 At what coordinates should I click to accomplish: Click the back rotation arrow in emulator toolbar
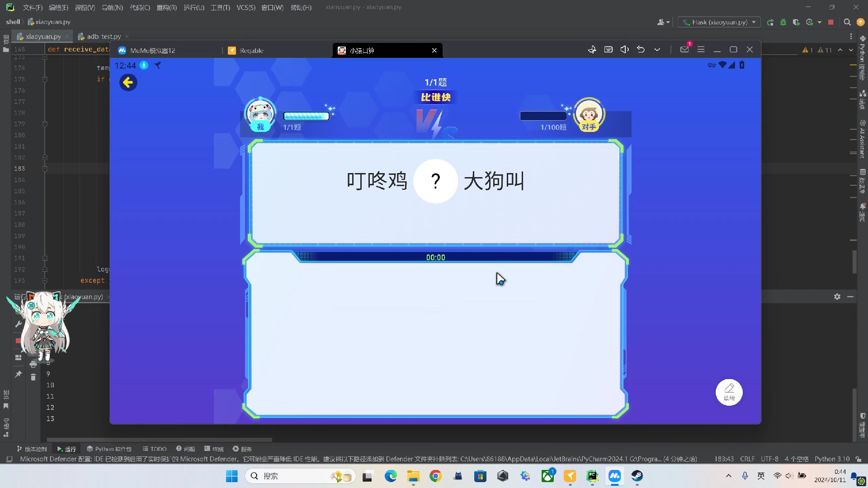coord(641,50)
